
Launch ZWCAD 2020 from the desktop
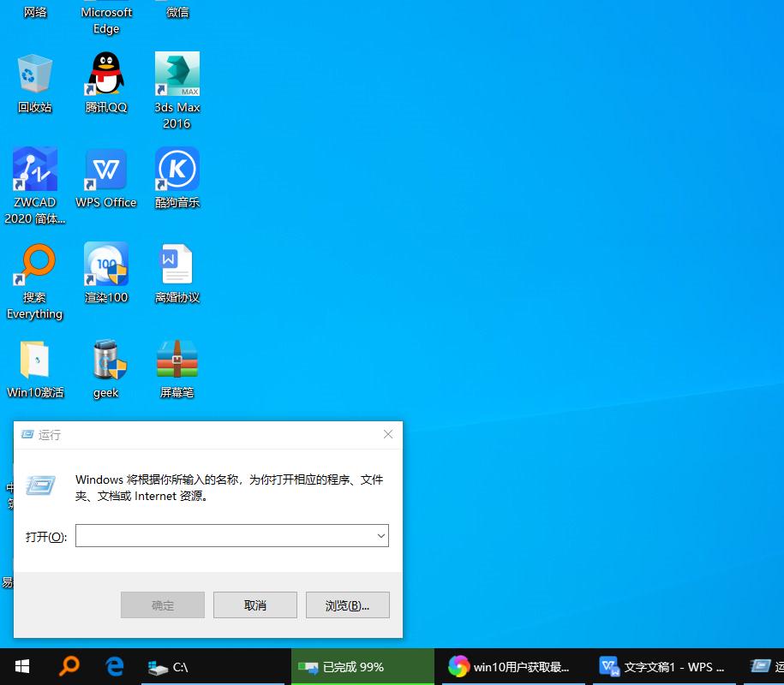point(34,169)
